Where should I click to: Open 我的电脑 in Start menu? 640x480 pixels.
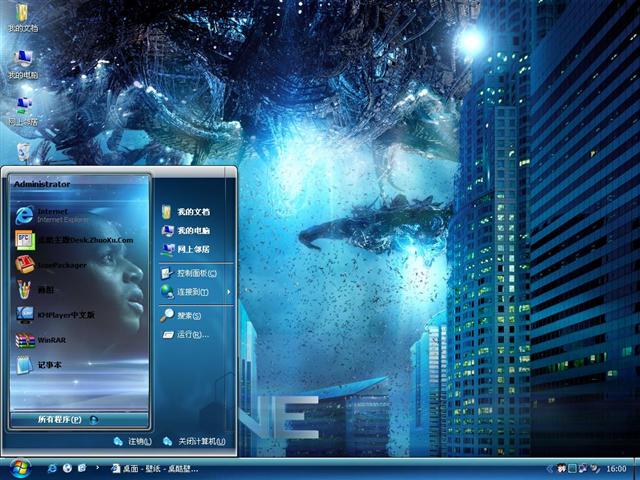pos(186,231)
